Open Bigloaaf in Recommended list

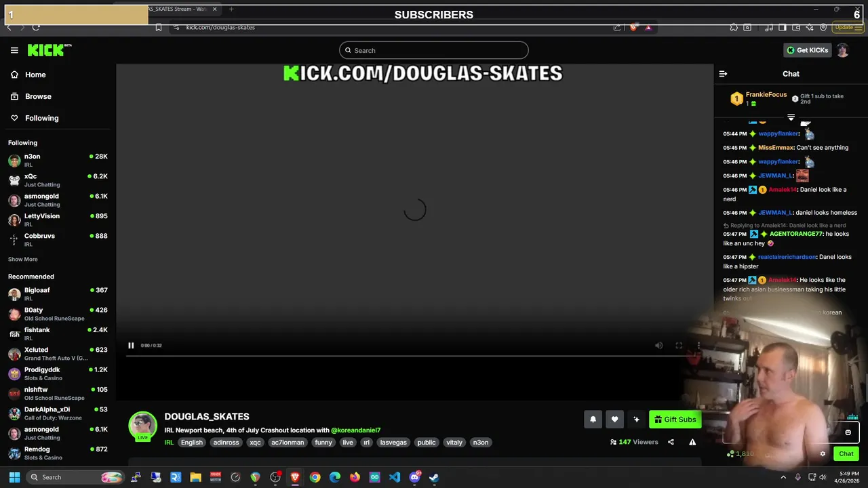tap(58, 294)
